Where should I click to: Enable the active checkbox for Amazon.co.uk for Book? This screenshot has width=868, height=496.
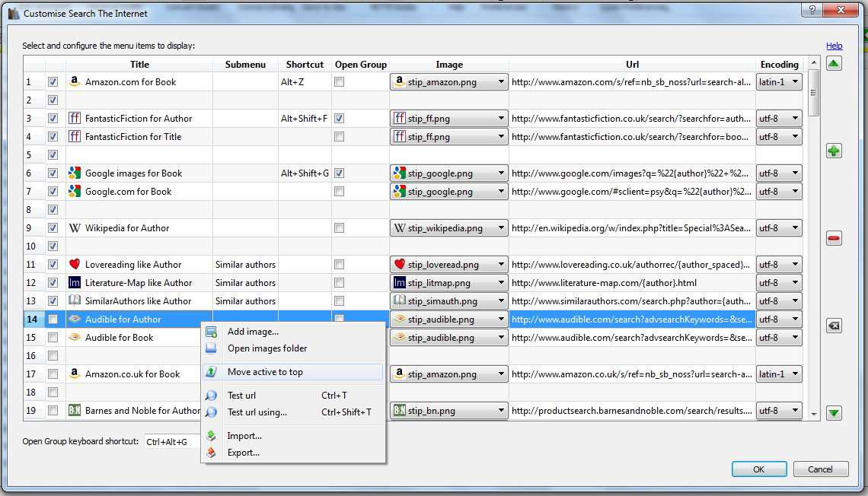click(x=53, y=374)
